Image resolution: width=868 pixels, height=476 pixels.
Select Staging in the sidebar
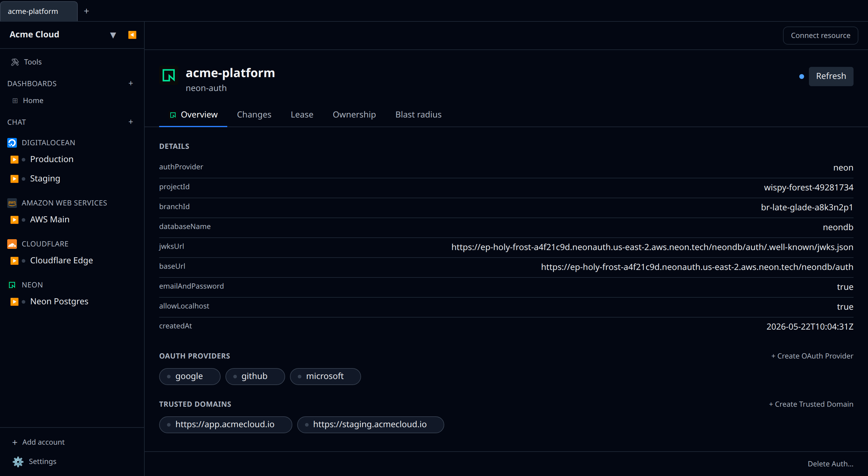[45, 179]
